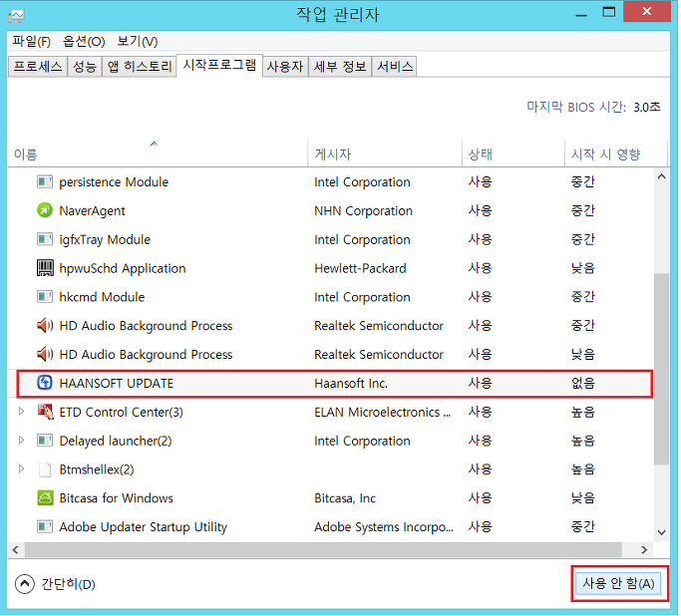This screenshot has height=616, width=681.
Task: Click the Adobe Updater Startup Utility icon
Action: point(45,526)
